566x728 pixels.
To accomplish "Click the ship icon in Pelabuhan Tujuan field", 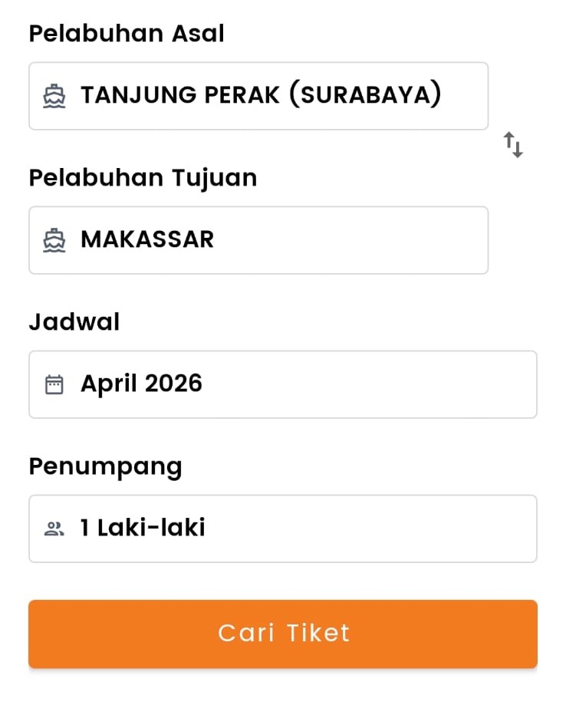I will [54, 240].
